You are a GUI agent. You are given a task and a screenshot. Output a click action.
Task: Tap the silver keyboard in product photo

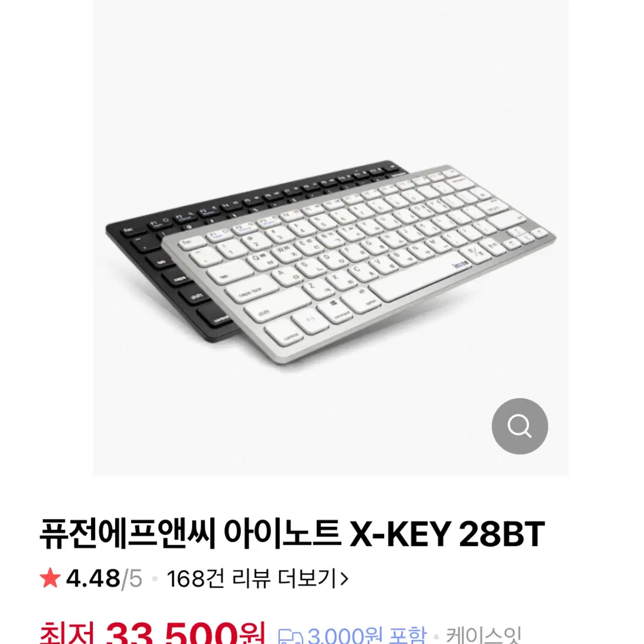[x=358, y=265]
